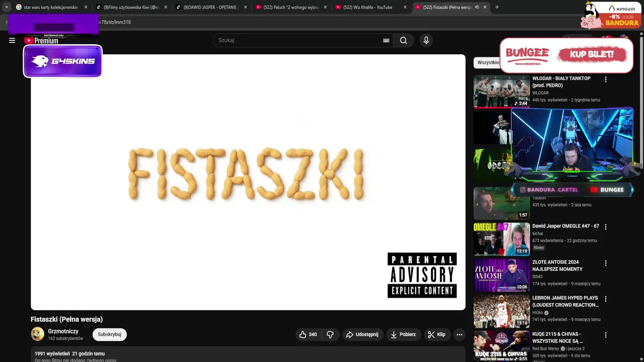Click the browser address bar URL
The image size is (644, 362).
tap(116, 22)
